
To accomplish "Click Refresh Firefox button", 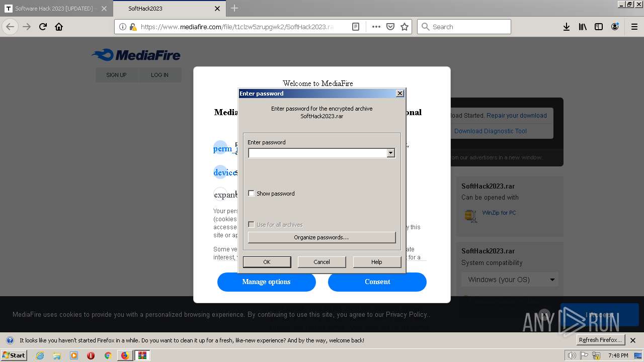I will click(x=601, y=340).
